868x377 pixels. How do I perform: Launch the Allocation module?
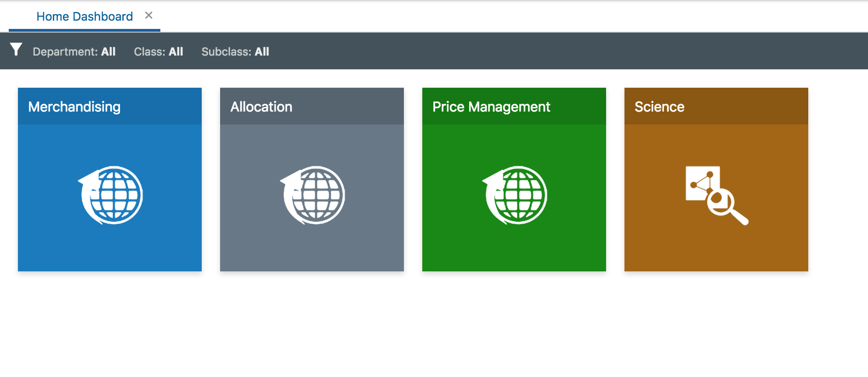tap(312, 197)
